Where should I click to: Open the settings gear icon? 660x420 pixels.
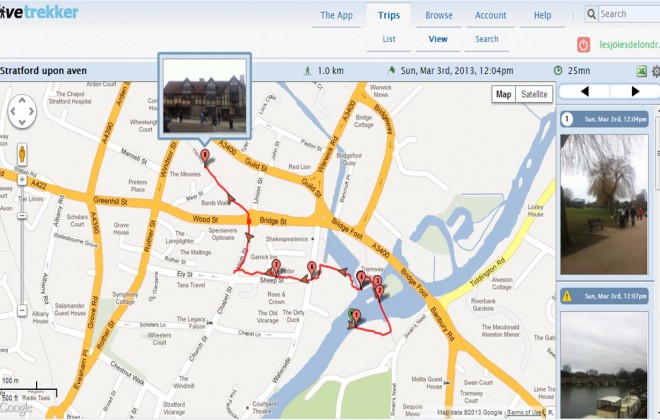click(656, 71)
